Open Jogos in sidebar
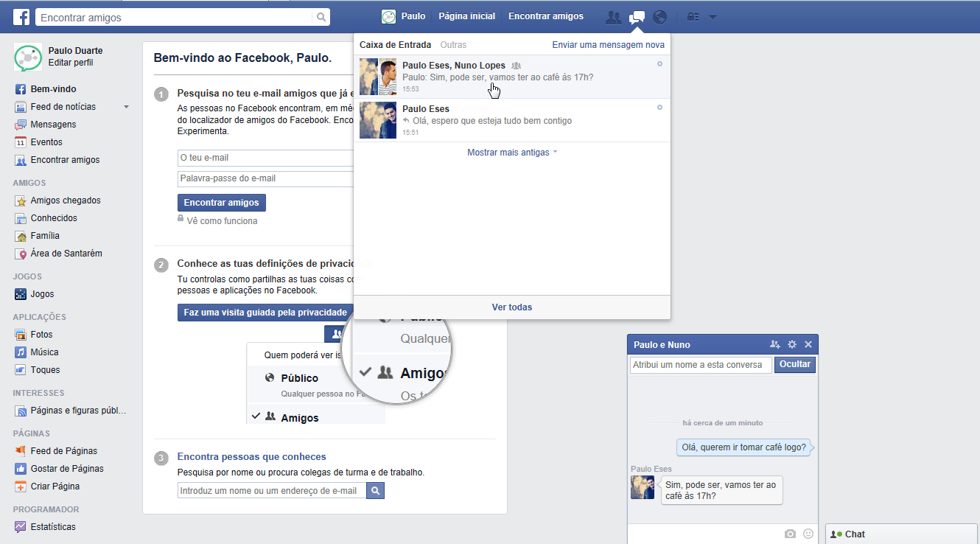The width and height of the screenshot is (980, 544). coord(42,294)
